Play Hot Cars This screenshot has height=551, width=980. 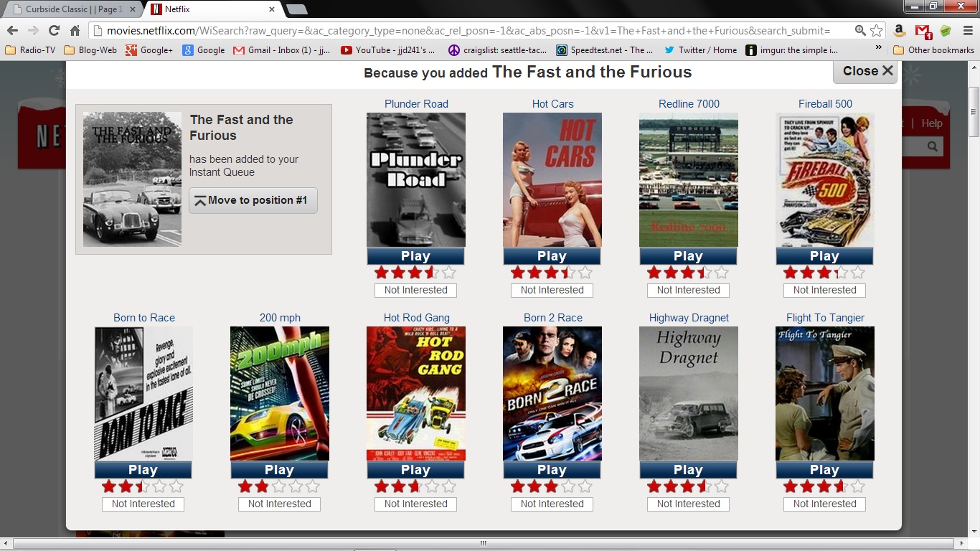coord(552,256)
